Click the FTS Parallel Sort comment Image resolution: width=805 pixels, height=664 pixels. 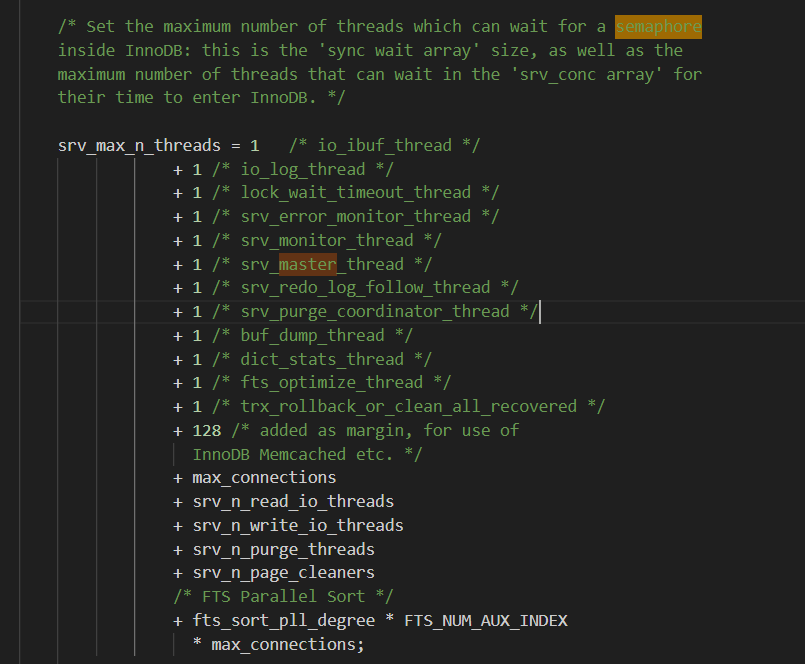pos(283,597)
